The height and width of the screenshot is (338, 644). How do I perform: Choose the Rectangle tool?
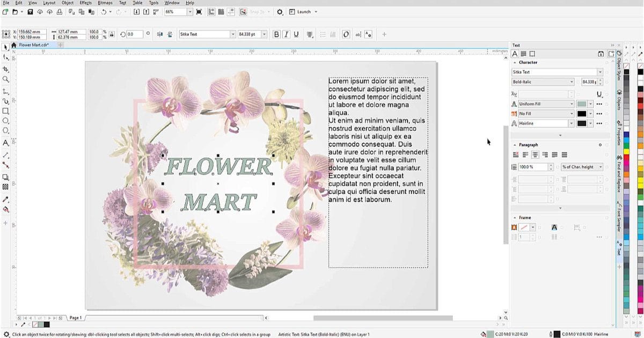(6, 109)
